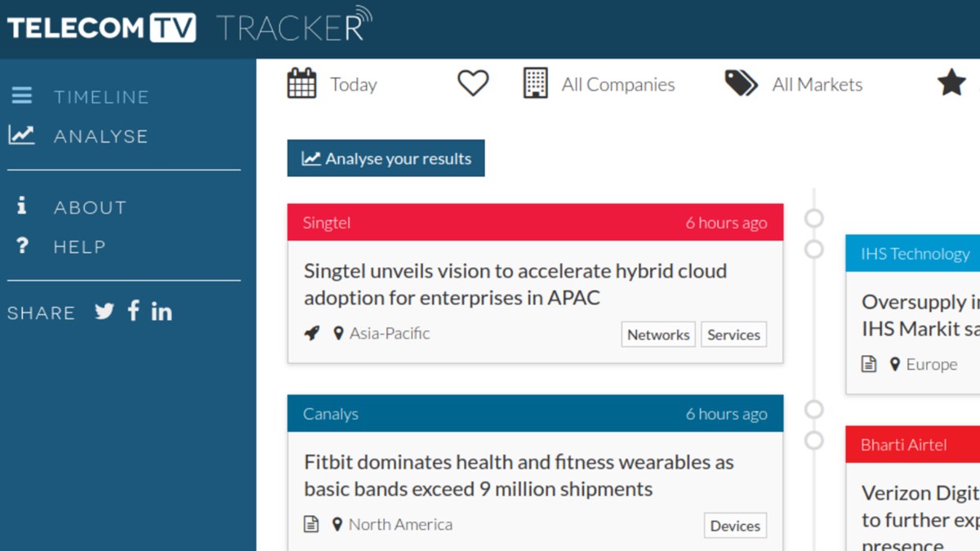This screenshot has height=551, width=980.
Task: Switch to the Timeline view
Action: 101,96
